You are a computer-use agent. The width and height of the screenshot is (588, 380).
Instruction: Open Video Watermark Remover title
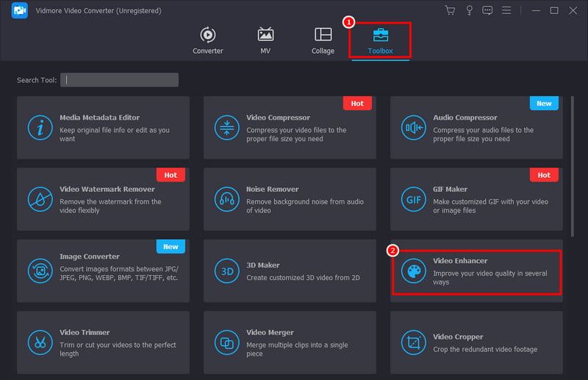pos(107,189)
